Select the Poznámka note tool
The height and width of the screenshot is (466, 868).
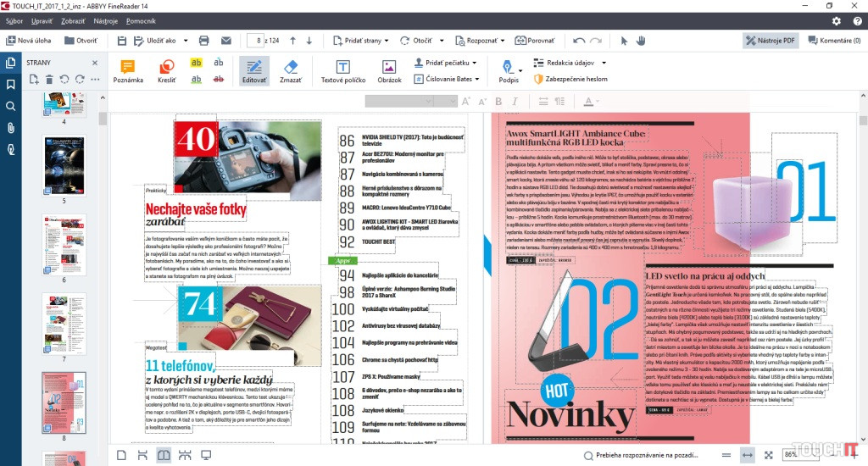[x=128, y=71]
